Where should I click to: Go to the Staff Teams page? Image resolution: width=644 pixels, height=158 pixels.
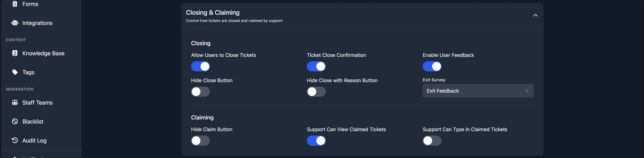coord(37,103)
